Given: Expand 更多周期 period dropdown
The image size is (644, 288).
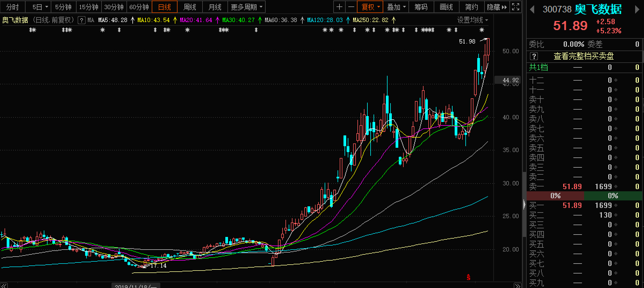Looking at the screenshot, I should coord(247,7).
